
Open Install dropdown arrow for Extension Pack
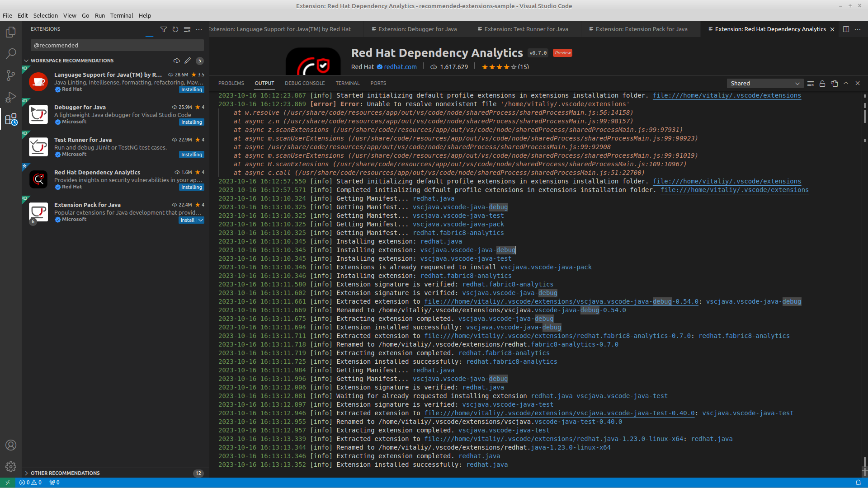coord(201,220)
